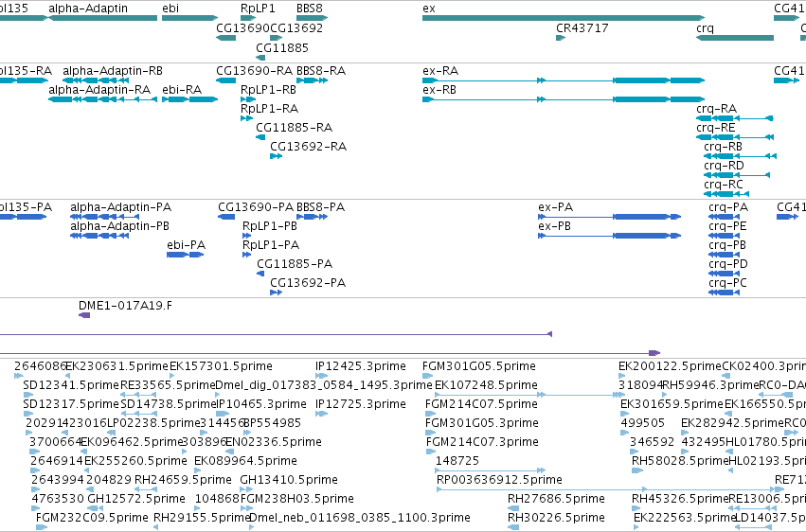Click the ex-PA protein label
The image size is (806, 532).
point(556,207)
